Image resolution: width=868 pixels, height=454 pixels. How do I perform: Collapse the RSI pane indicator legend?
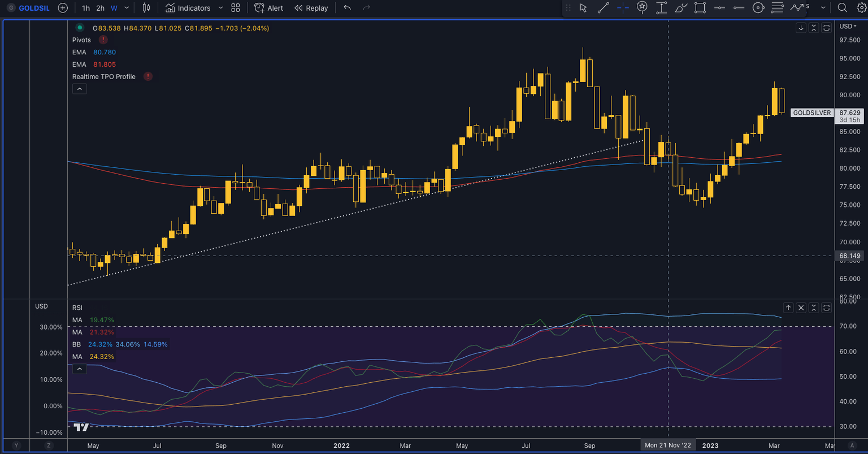click(79, 369)
